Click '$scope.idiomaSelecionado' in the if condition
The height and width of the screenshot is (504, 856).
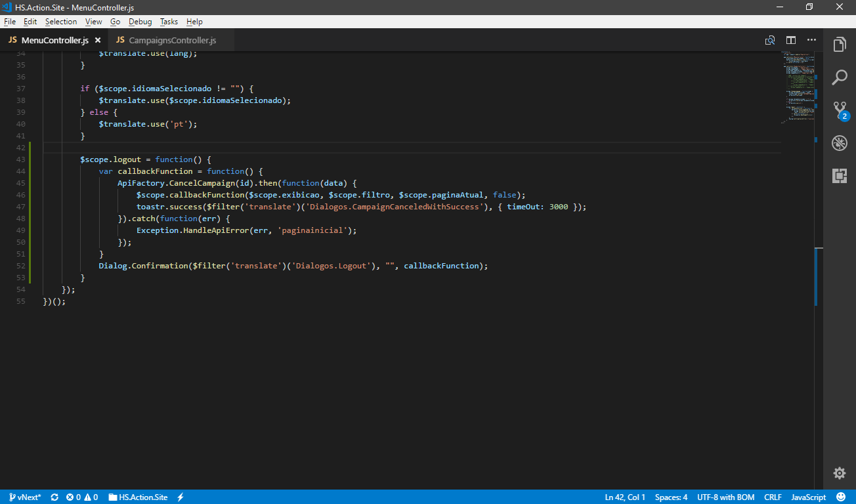click(x=155, y=89)
